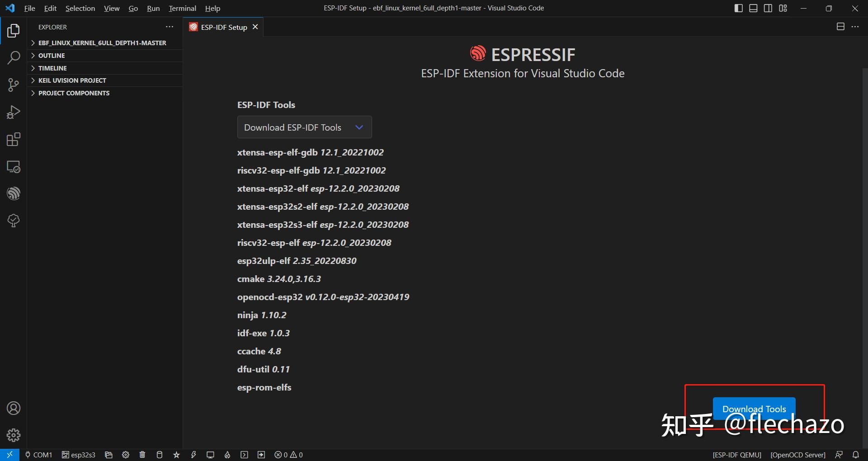
Task: Toggle the bottom panel
Action: pyautogui.click(x=753, y=8)
